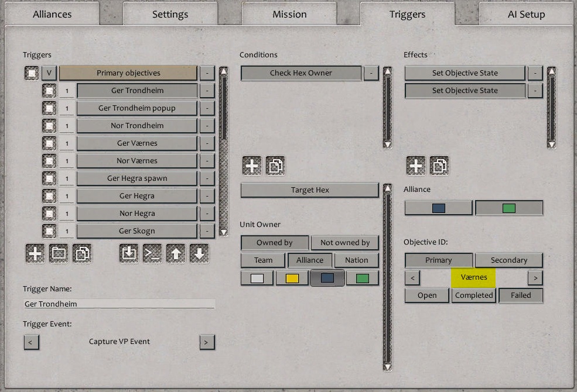
Task: Collapse the Primary objectives folder with V
Action: 49,73
